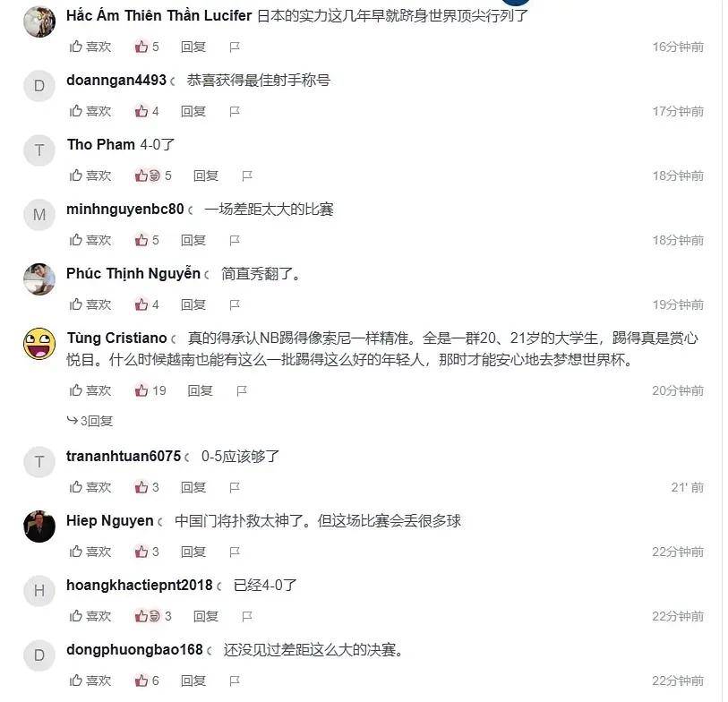Flag the Lucifer comment at the top
This screenshot has height=702, width=728.
pos(235,47)
